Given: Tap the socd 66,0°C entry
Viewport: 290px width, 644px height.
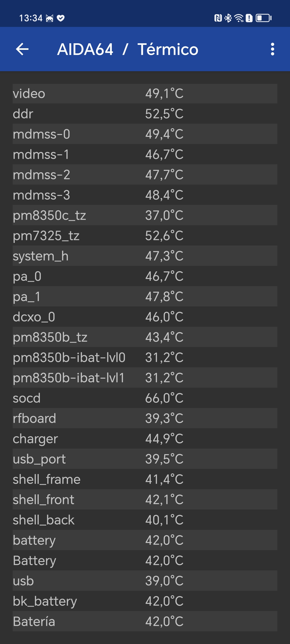Looking at the screenshot, I should point(145,398).
